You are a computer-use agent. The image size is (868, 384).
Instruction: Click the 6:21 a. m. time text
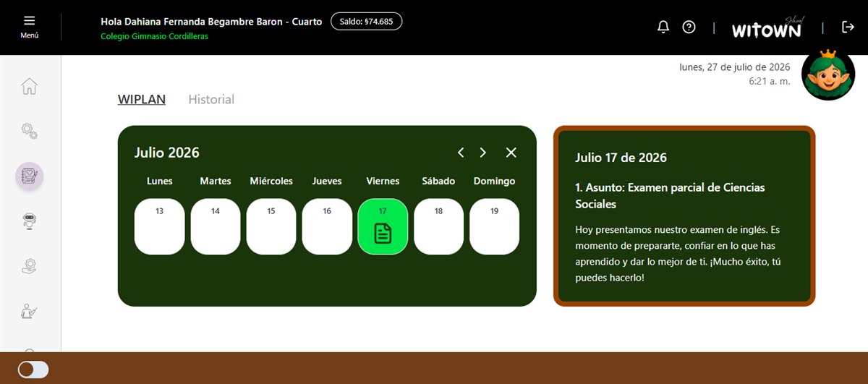click(770, 81)
